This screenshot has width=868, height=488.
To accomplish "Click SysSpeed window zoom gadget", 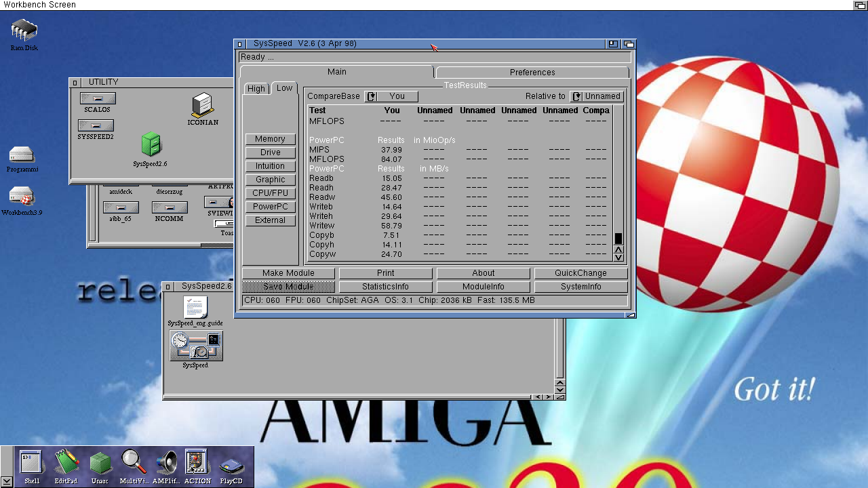I will pos(613,44).
